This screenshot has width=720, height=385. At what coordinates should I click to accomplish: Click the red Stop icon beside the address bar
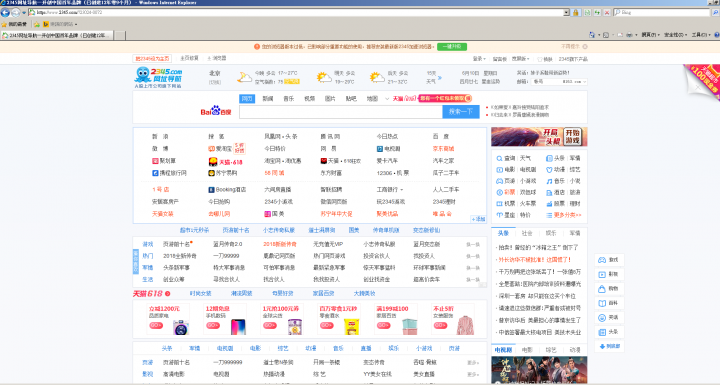(x=607, y=13)
